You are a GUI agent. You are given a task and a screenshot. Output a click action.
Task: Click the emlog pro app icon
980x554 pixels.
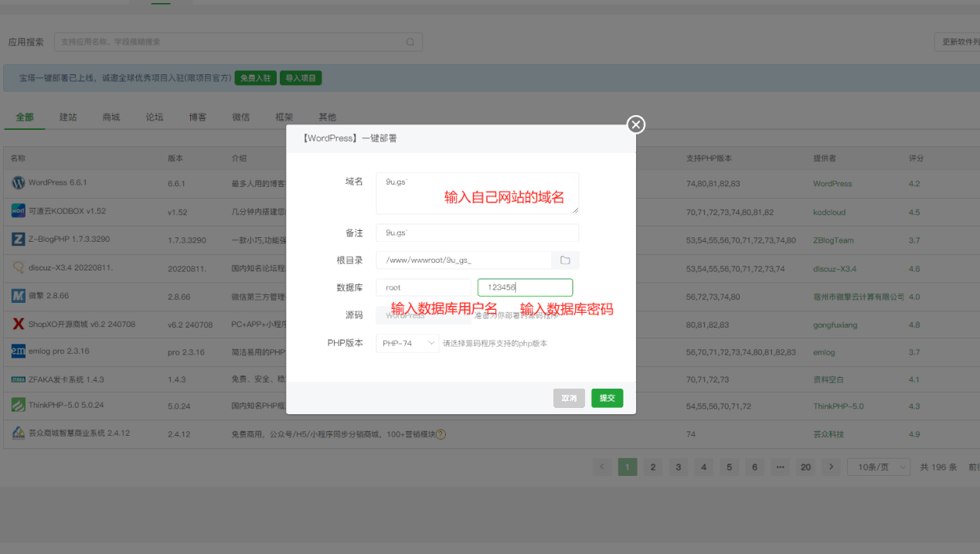[19, 351]
